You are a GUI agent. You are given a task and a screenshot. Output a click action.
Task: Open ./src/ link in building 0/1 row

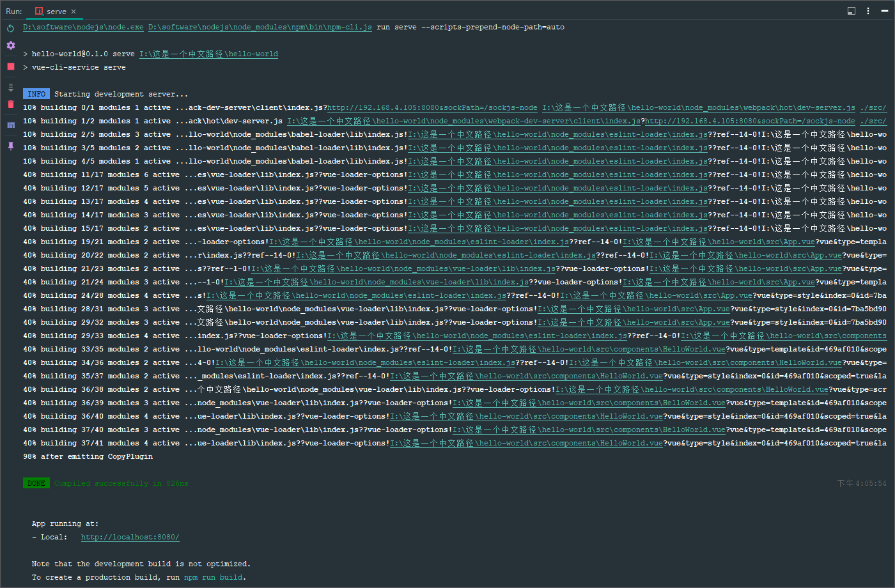[x=873, y=108]
